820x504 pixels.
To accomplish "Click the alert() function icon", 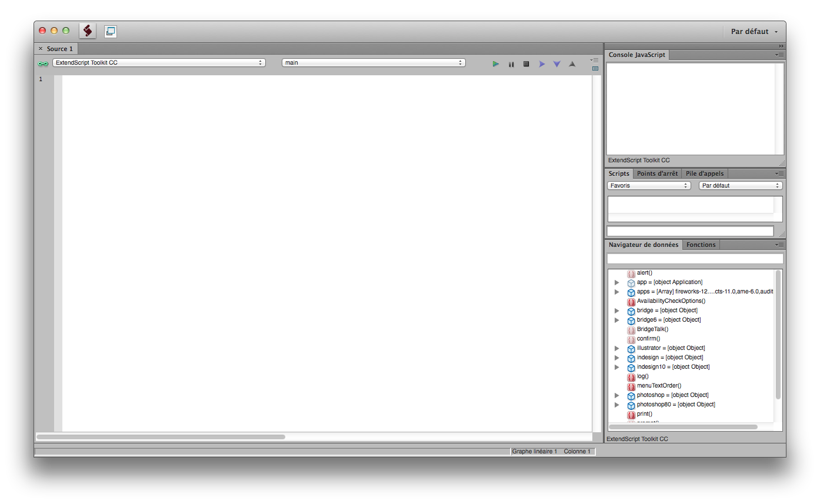I will coord(631,273).
